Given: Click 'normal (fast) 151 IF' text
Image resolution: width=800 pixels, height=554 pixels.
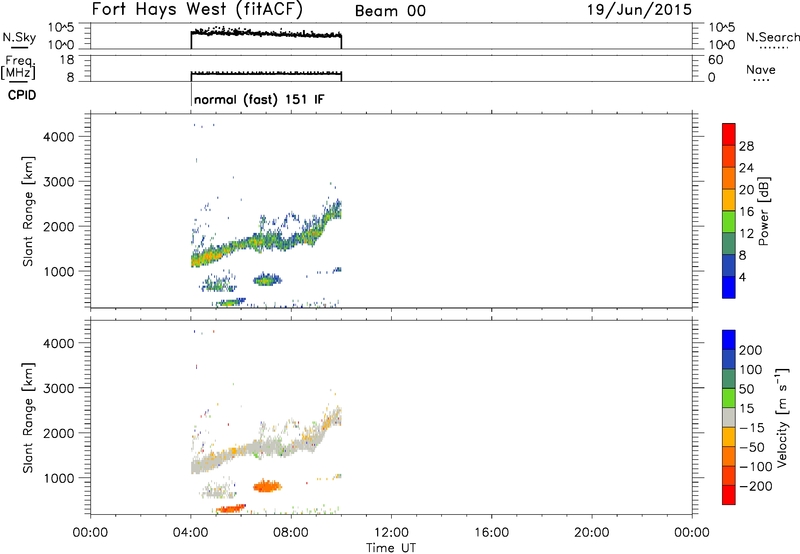Looking at the screenshot, I should (x=259, y=99).
